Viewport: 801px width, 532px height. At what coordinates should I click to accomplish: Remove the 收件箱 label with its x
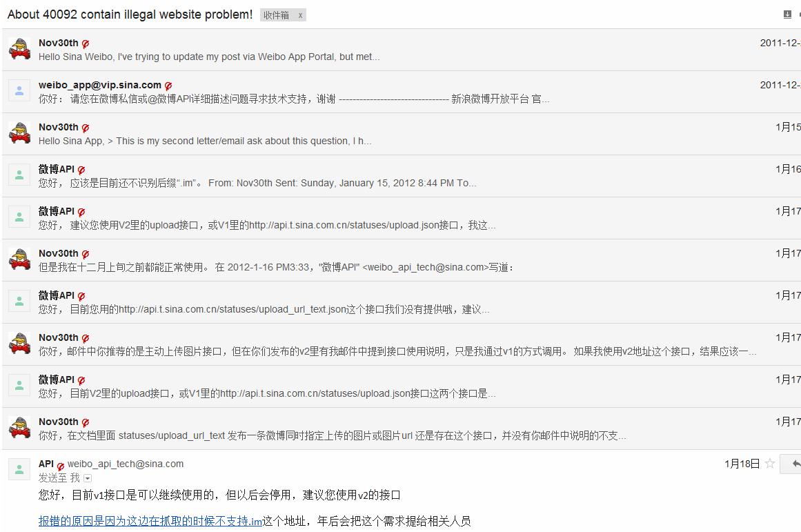(300, 15)
